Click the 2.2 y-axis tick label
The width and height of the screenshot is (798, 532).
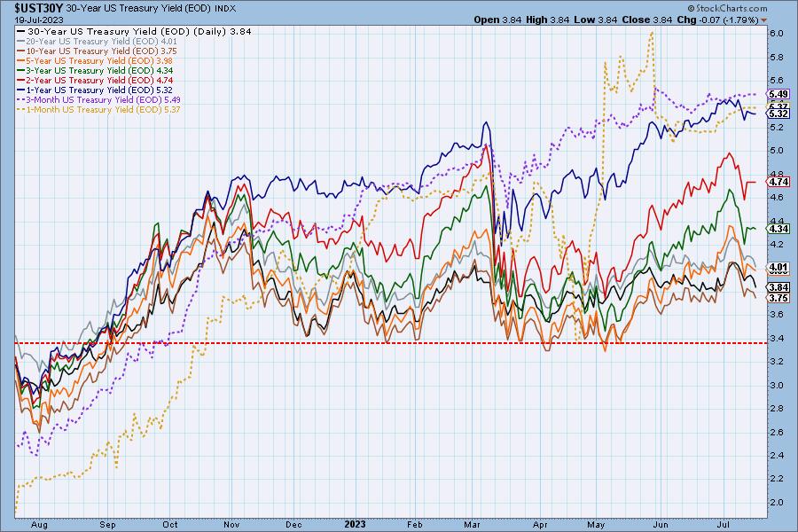pyautogui.click(x=777, y=479)
